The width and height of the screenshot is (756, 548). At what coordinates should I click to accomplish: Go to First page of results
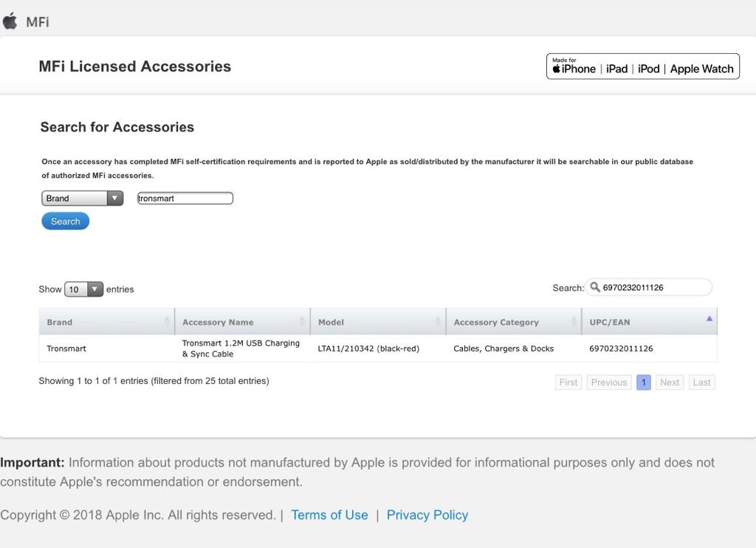(568, 383)
